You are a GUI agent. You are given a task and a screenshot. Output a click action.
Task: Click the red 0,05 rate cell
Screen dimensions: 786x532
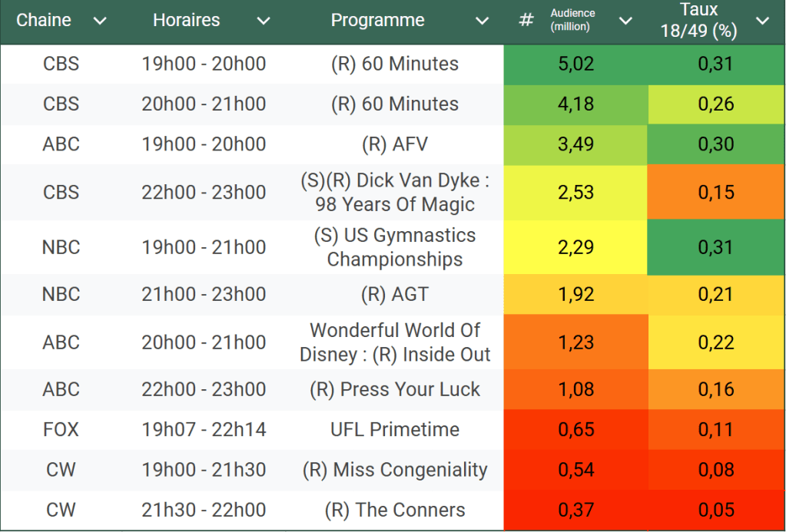pos(716,510)
